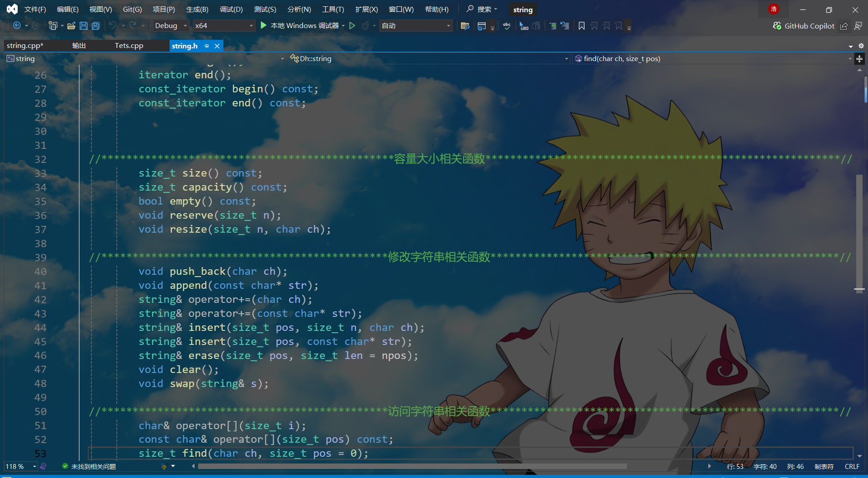Viewport: 868px width, 478px height.
Task: Click the scroll down arrow of vertical scrollbar
Action: [859, 456]
